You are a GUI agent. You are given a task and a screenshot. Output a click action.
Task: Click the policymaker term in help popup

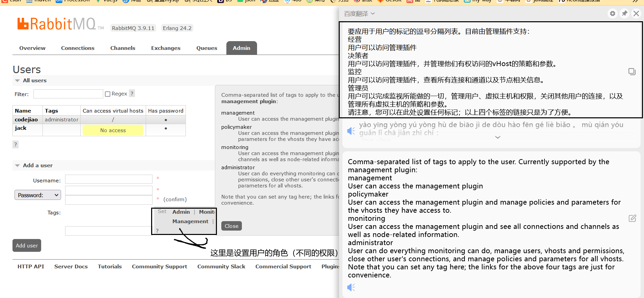[236, 127]
